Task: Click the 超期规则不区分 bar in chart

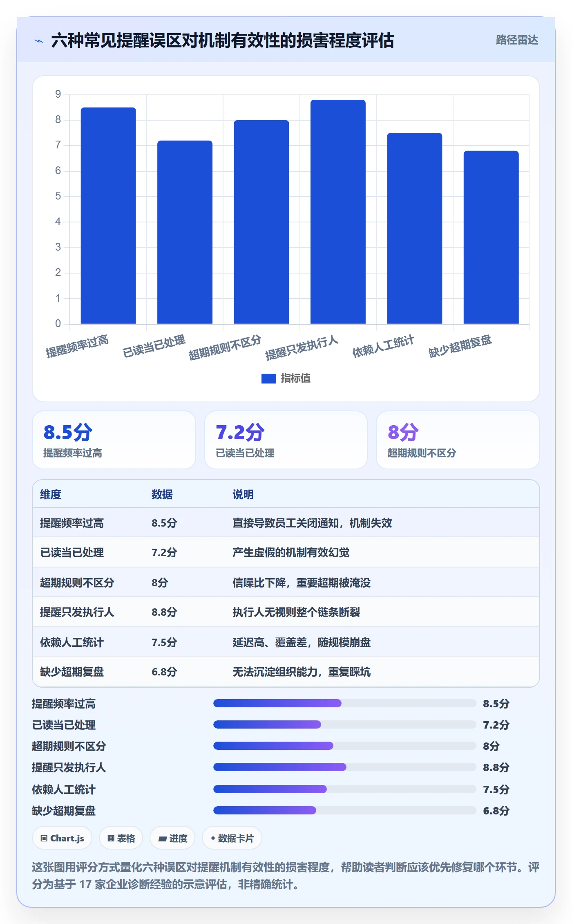Action: tap(261, 222)
